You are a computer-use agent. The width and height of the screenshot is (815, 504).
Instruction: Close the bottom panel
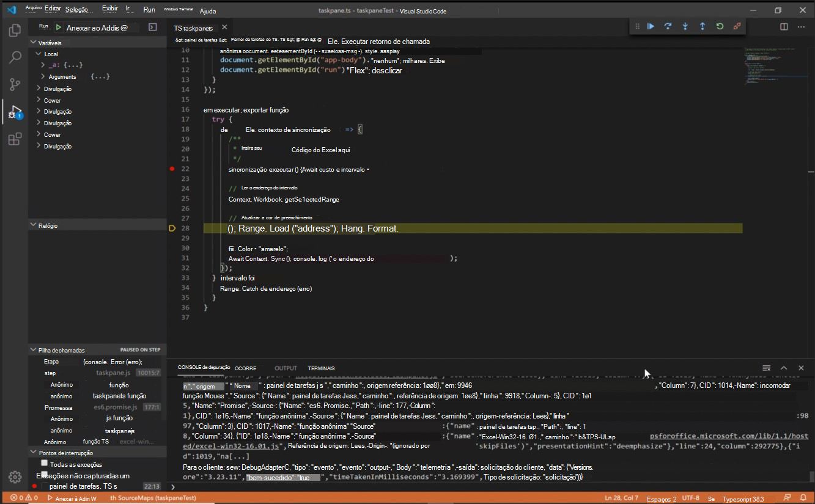(x=801, y=368)
